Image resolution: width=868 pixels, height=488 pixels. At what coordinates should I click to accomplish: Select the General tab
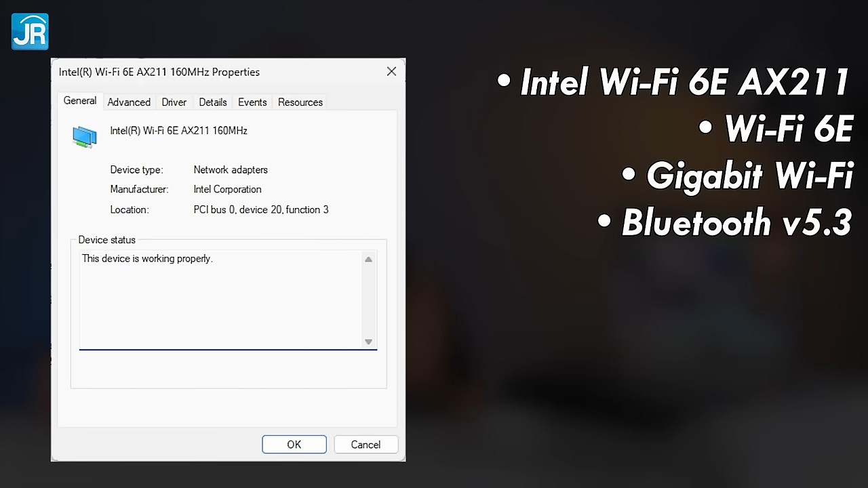coord(80,101)
